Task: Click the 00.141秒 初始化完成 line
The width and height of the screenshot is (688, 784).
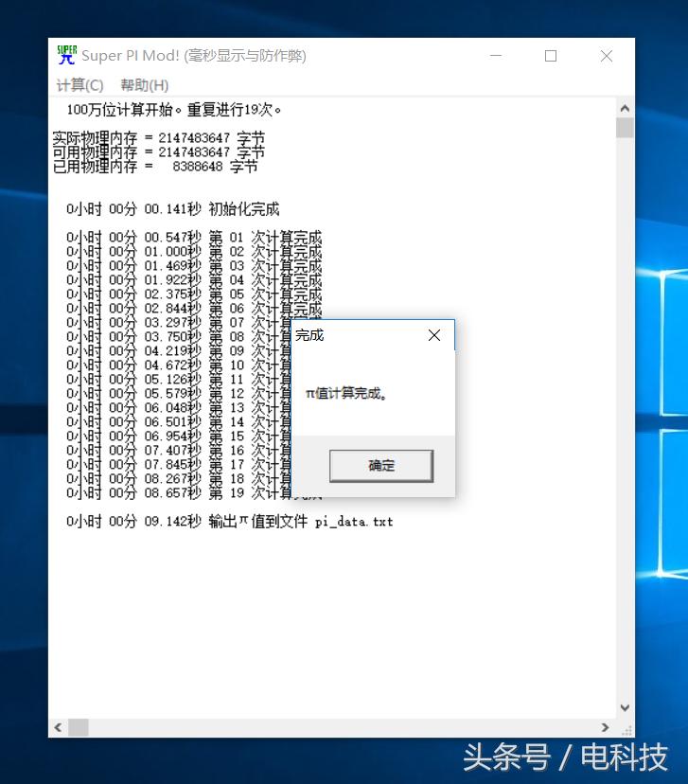Action: pos(173,209)
